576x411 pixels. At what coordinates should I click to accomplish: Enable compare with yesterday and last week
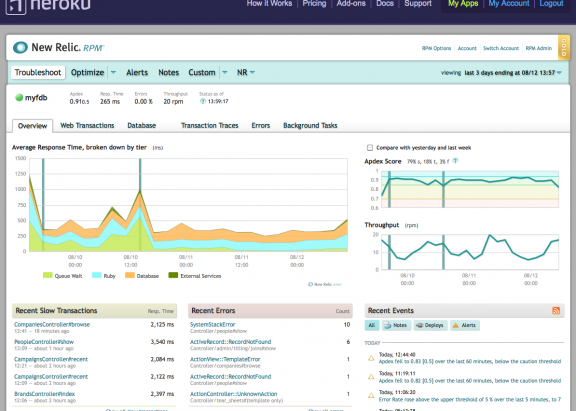pyautogui.click(x=370, y=148)
